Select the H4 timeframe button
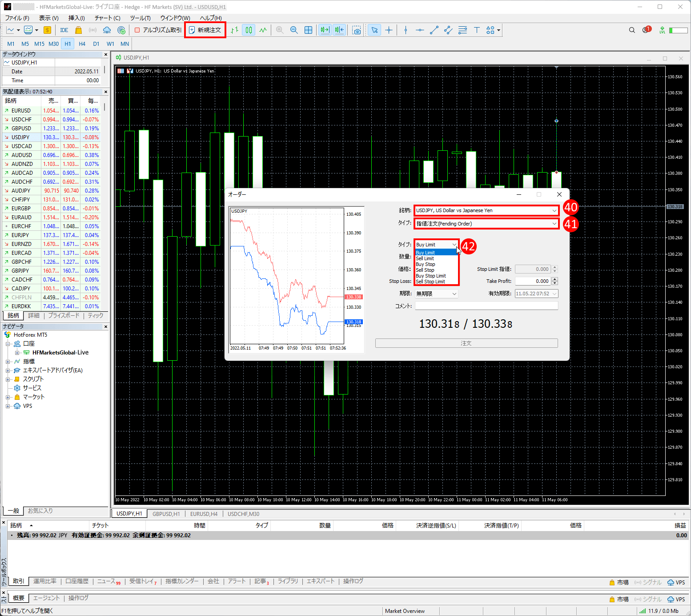 82,44
